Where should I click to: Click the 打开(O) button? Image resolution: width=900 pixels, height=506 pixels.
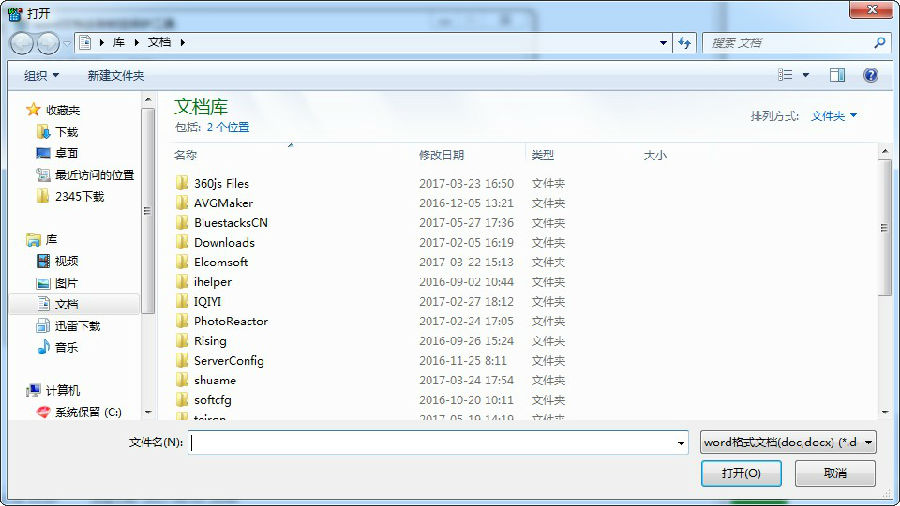coord(741,473)
